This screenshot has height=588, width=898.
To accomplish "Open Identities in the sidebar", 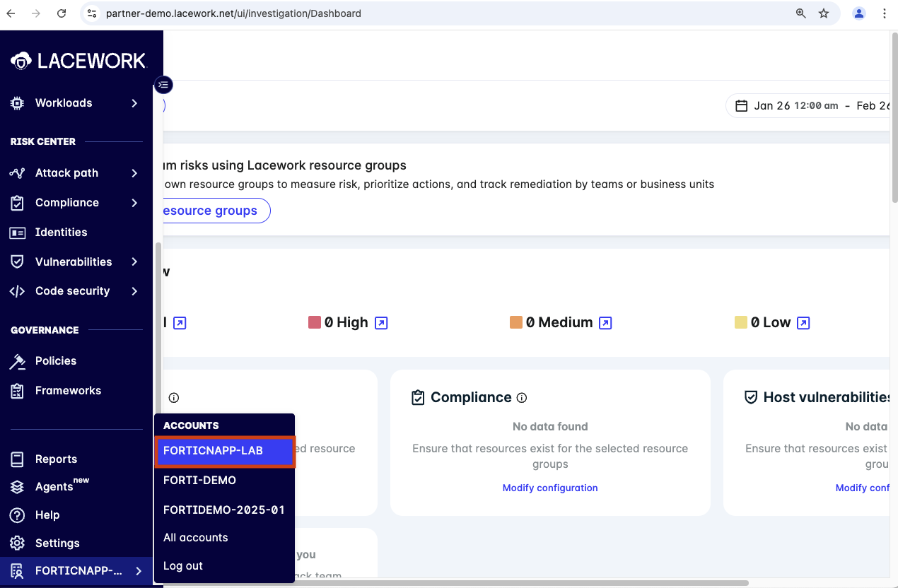I will point(62,233).
